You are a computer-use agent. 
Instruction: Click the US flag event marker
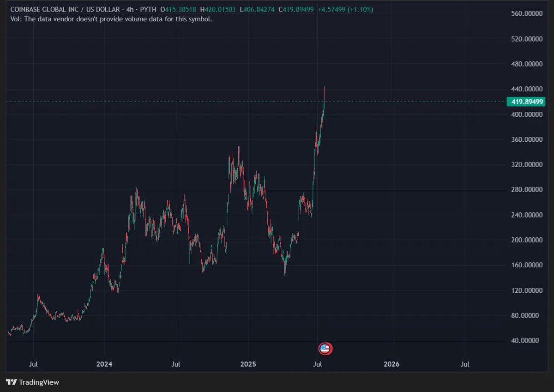pyautogui.click(x=325, y=349)
